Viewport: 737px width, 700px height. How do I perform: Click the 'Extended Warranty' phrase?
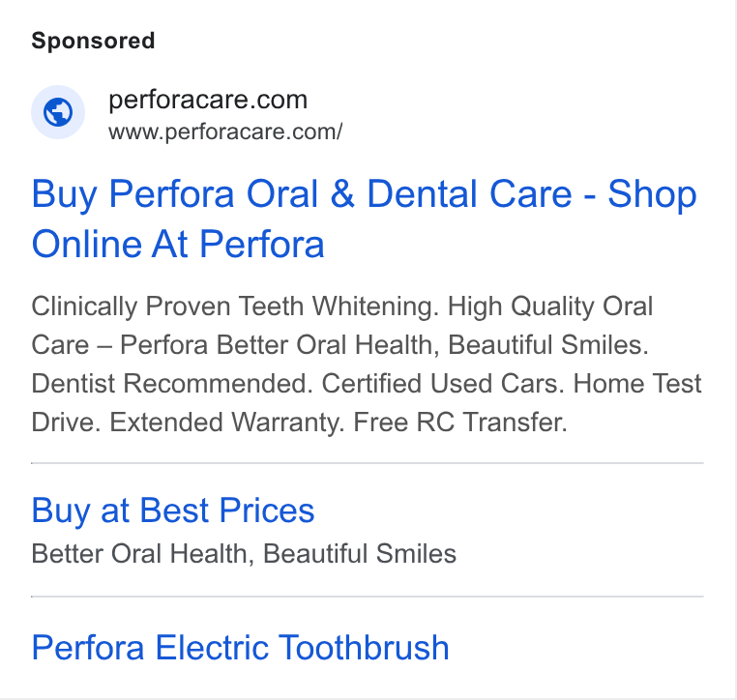click(x=227, y=422)
